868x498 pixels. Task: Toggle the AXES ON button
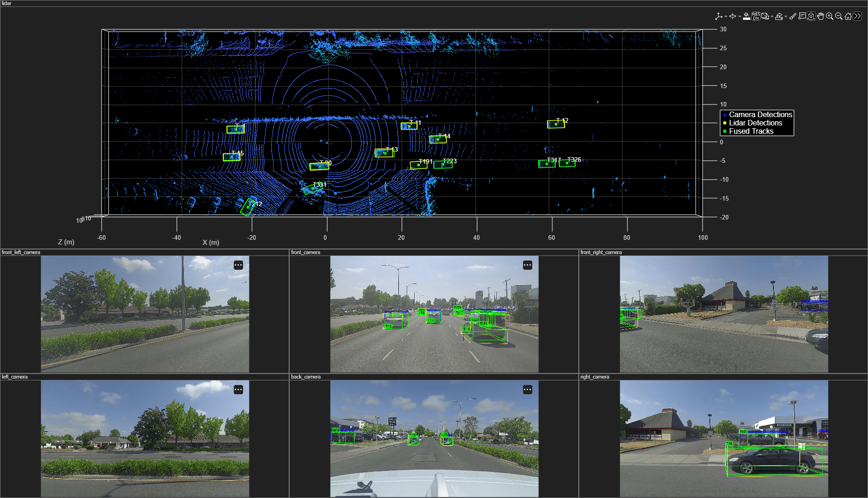pos(755,16)
